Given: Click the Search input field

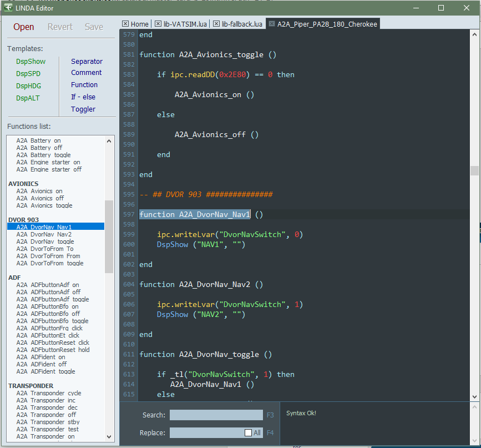Looking at the screenshot, I should (216, 415).
